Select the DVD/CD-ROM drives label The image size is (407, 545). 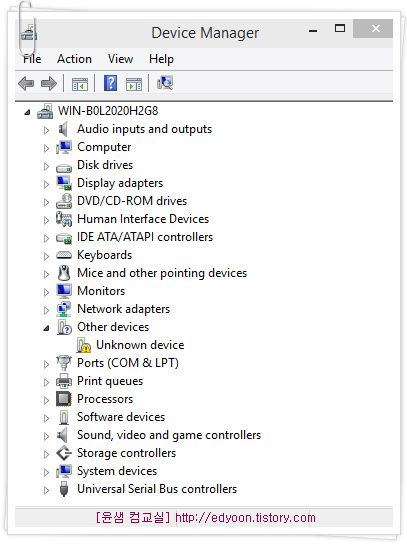[x=132, y=201]
